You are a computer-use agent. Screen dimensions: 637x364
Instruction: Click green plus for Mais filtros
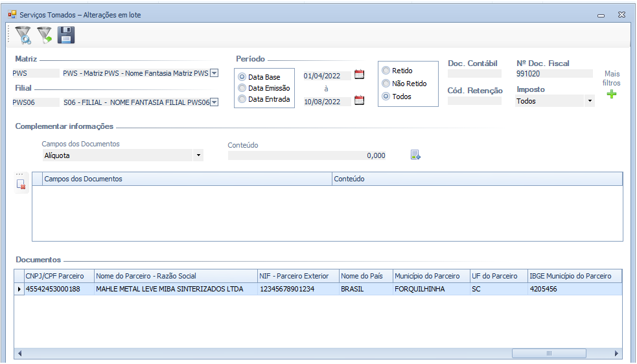coord(611,95)
